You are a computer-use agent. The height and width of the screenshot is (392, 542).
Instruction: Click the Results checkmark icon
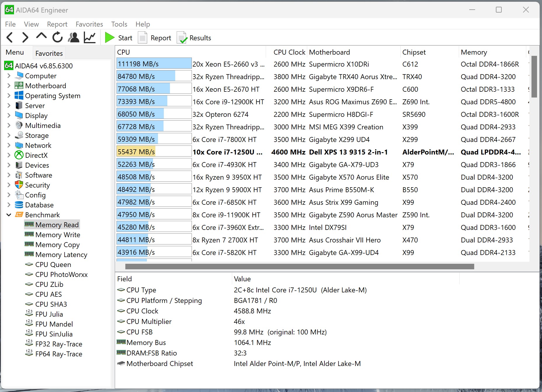182,38
